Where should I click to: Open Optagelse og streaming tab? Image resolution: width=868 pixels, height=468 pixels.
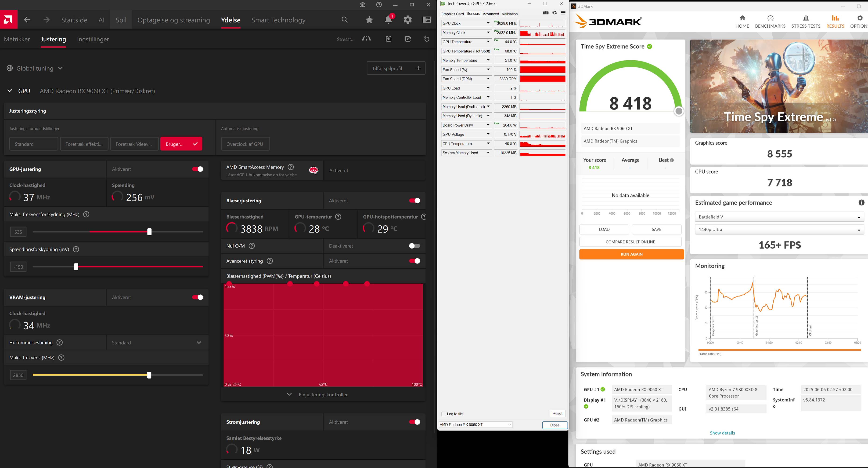173,20
